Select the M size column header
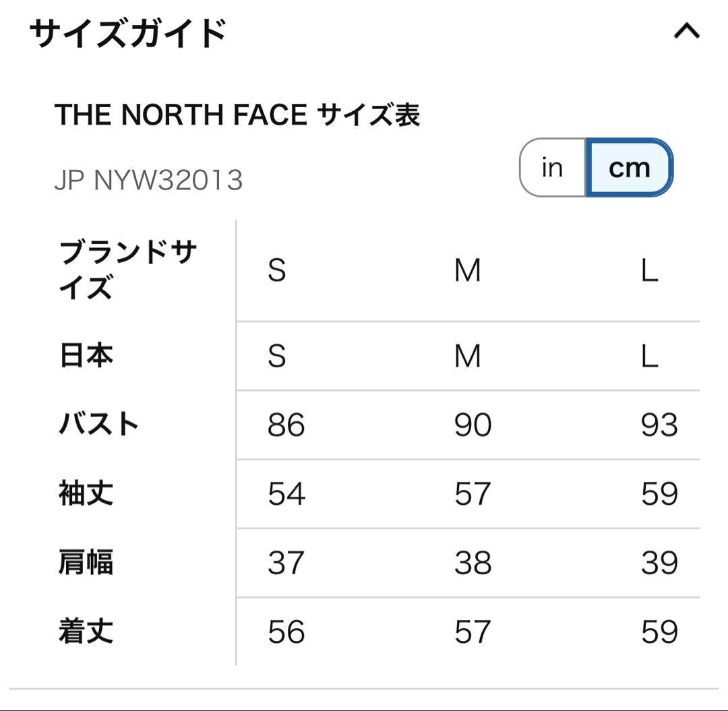Image resolution: width=728 pixels, height=711 pixels. [467, 271]
